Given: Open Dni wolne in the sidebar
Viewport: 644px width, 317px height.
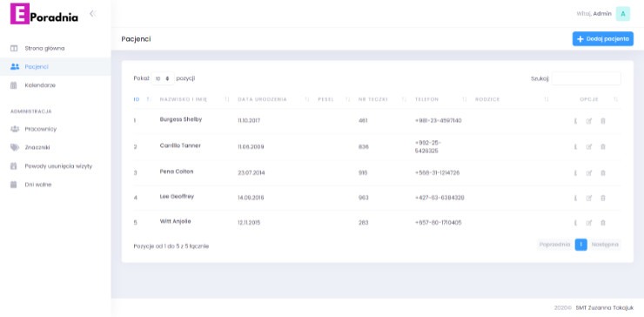Looking at the screenshot, I should click(38, 185).
